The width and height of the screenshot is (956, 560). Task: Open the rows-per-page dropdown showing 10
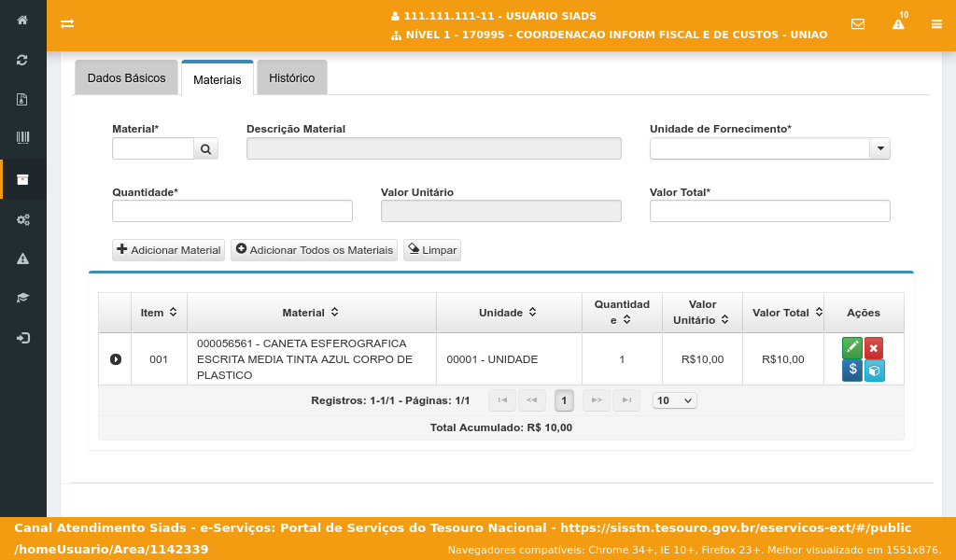(x=674, y=400)
